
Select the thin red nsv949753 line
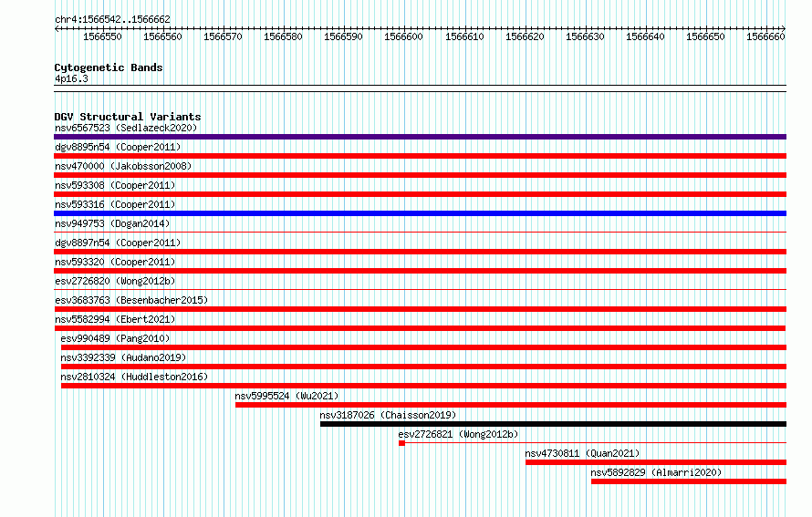tap(420, 233)
